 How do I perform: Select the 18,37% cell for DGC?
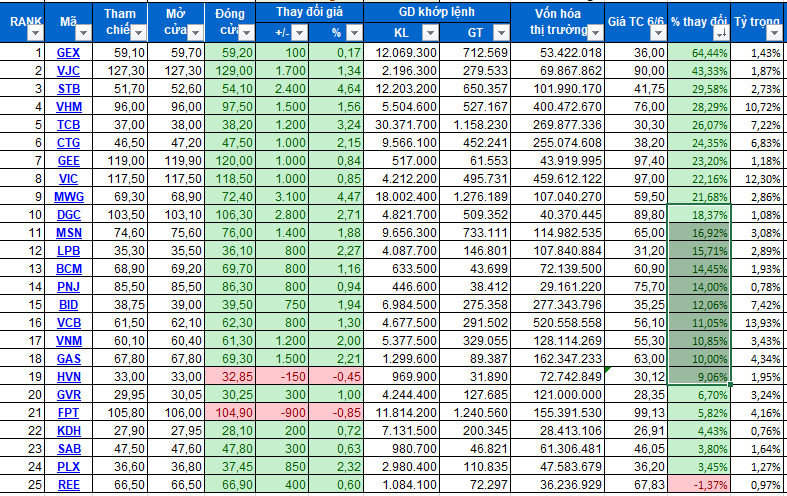click(699, 215)
